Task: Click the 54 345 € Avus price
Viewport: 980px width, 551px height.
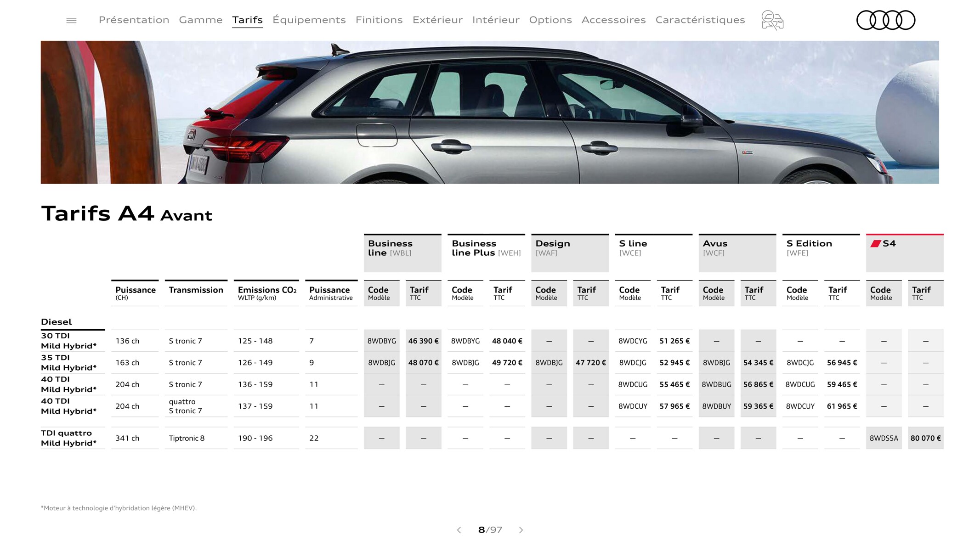Action: tap(758, 363)
